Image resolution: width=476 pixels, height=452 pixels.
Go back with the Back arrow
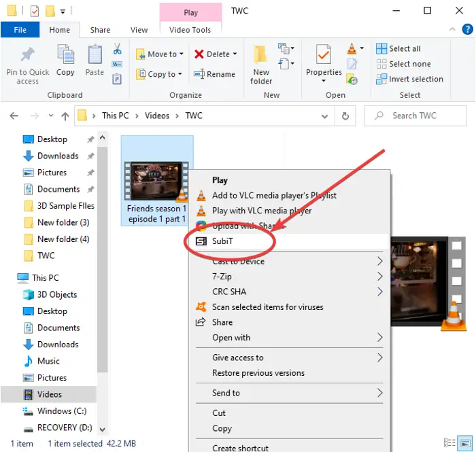[14, 116]
